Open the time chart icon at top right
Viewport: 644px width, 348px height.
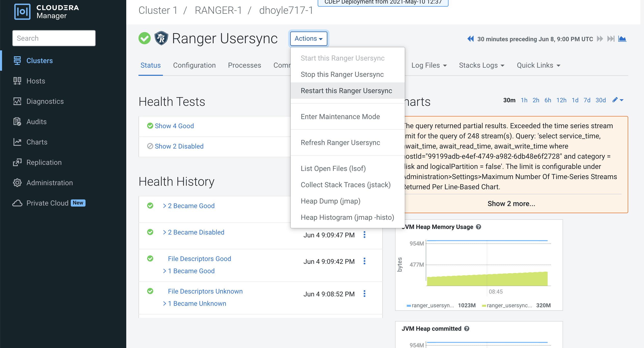coord(622,39)
